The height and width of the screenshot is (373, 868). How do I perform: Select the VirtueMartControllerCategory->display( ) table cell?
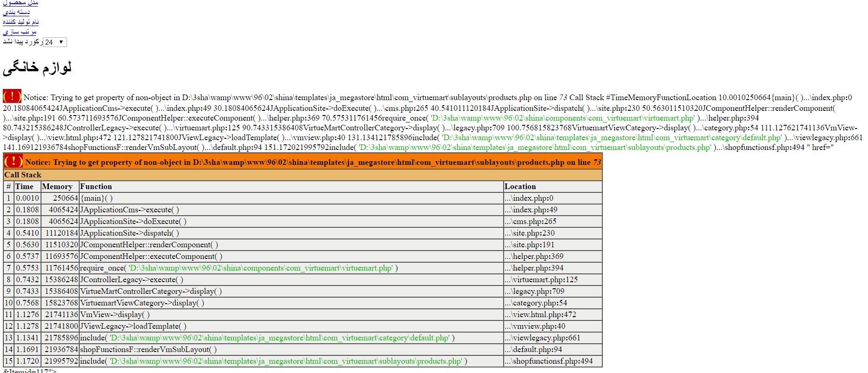click(x=291, y=291)
